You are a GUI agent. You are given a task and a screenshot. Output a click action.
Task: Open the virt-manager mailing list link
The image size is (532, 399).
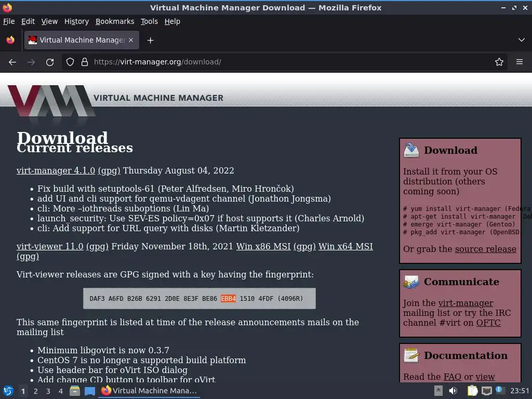[x=465, y=303]
